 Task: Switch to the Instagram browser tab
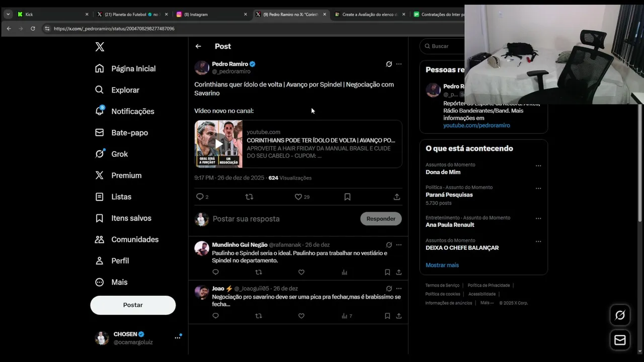(x=211, y=14)
